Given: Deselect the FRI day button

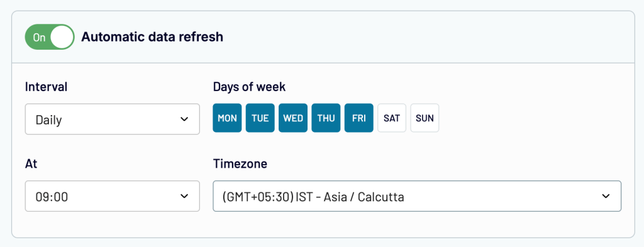Looking at the screenshot, I should point(359,118).
